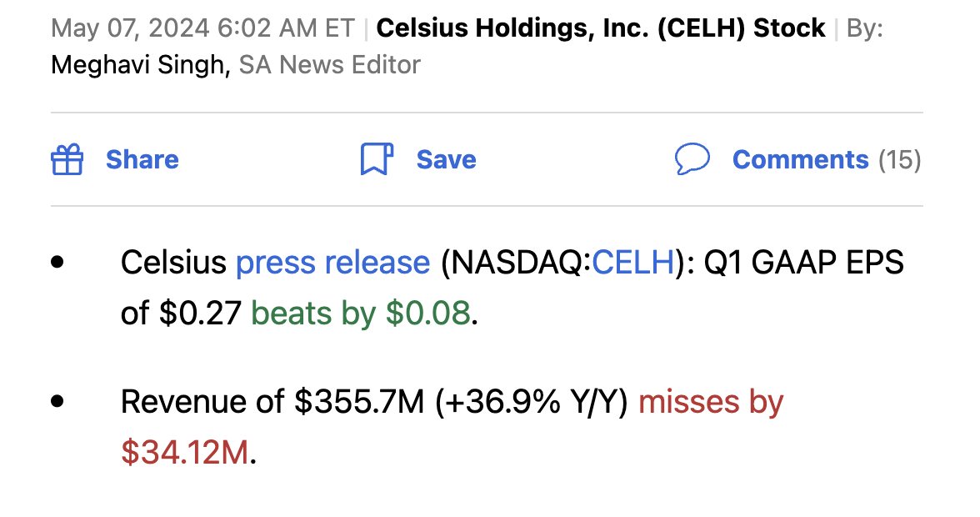Screen dimensions: 980x517
Task: Click the CELH ticker link
Action: (x=632, y=261)
